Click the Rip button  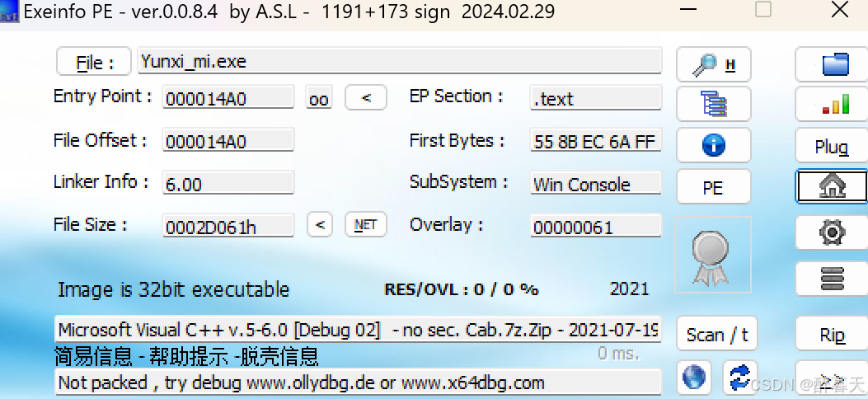click(x=832, y=334)
